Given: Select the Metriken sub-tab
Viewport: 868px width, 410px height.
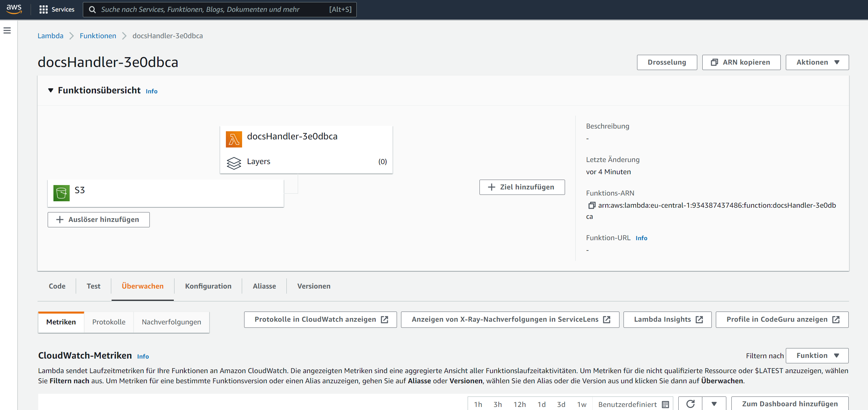Looking at the screenshot, I should tap(61, 322).
